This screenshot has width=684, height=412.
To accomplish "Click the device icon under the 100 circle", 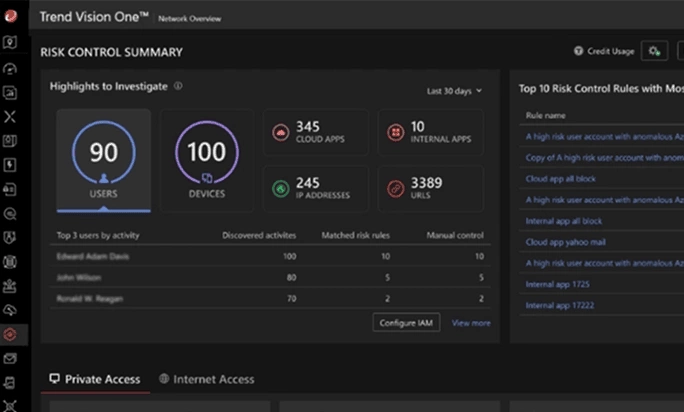I will (x=207, y=178).
